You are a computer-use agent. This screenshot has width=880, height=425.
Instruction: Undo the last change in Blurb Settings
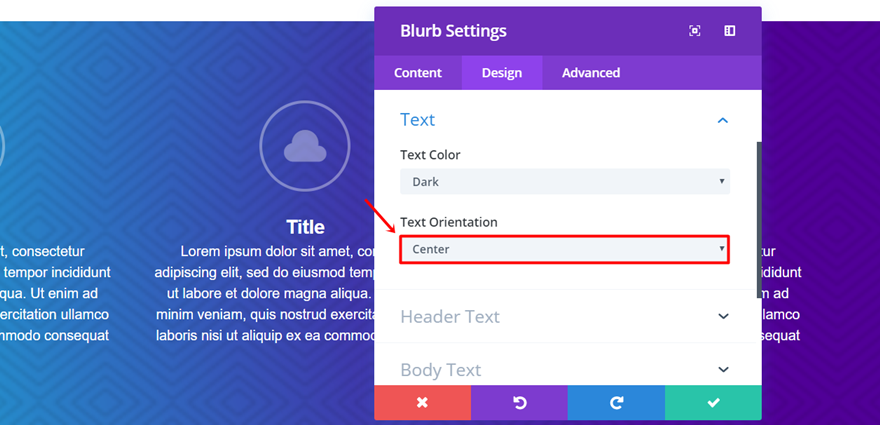pos(519,402)
